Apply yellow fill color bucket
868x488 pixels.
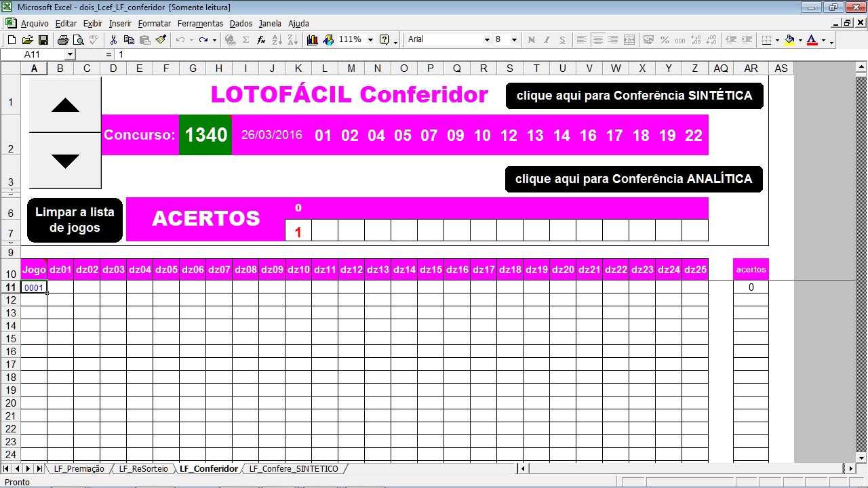pyautogui.click(x=789, y=40)
